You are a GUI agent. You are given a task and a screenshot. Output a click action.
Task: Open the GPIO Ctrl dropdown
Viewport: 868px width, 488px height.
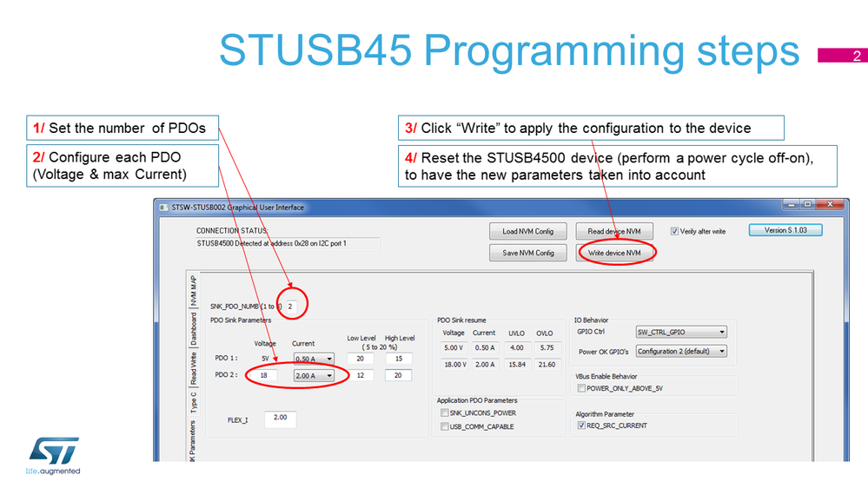tap(681, 332)
